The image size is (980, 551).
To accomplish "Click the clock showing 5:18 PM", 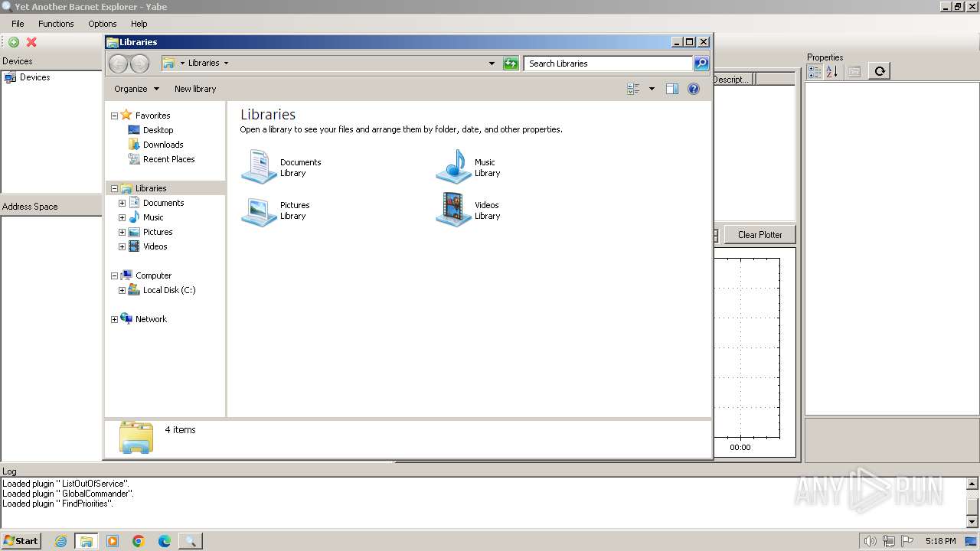I will pos(940,541).
